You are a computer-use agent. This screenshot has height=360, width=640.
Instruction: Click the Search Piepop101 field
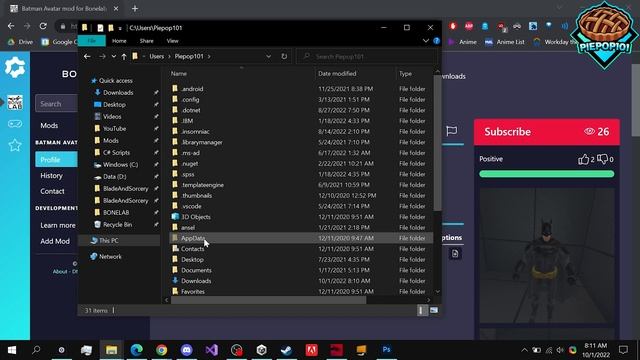tap(366, 56)
